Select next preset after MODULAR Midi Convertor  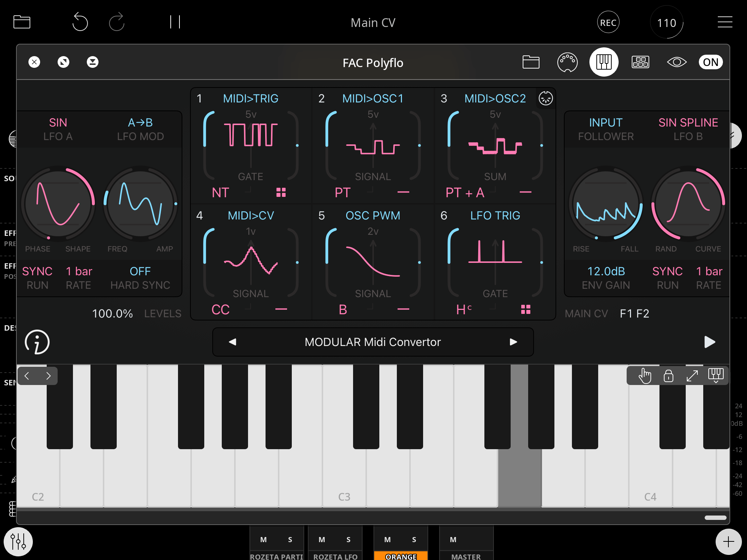(513, 342)
